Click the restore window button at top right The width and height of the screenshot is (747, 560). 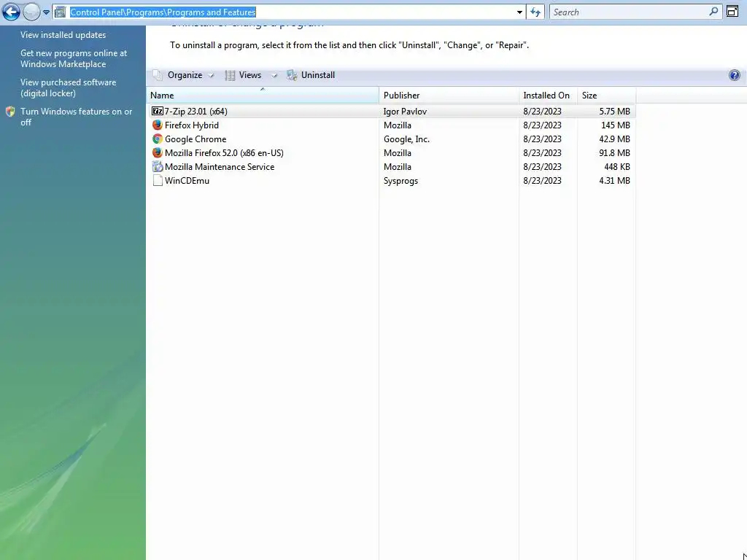tap(732, 12)
